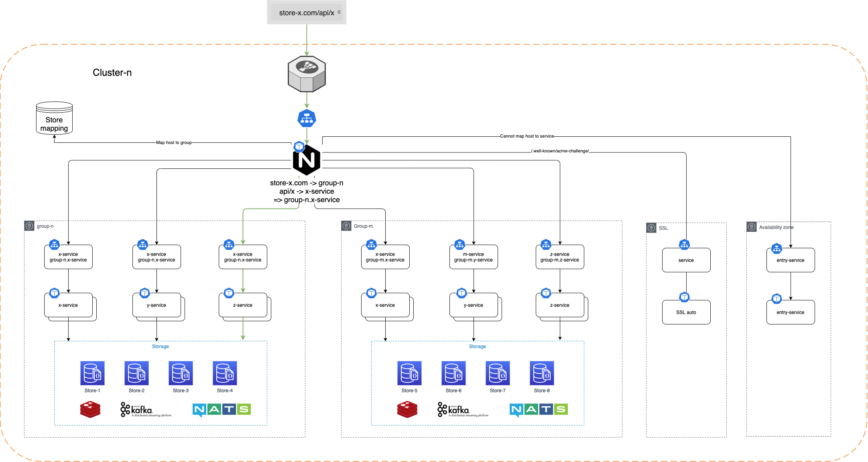Select the Redis icon in group-n storage
The image size is (868, 462).
pyautogui.click(x=90, y=409)
